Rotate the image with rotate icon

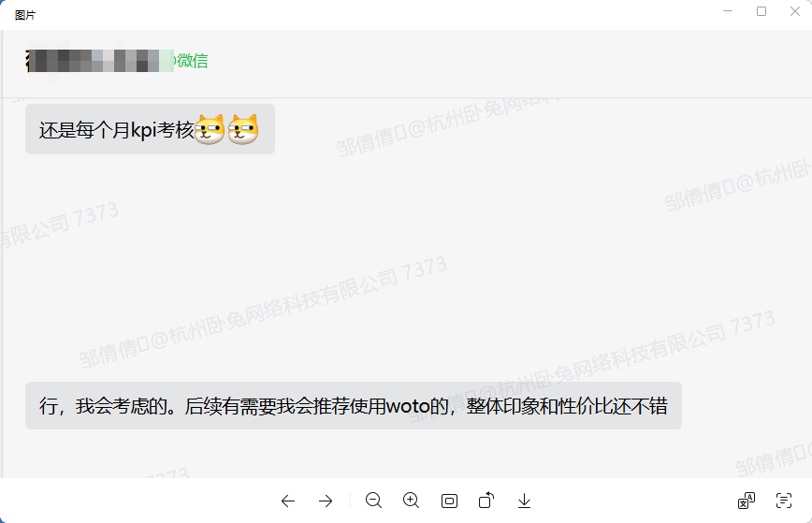coord(486,501)
